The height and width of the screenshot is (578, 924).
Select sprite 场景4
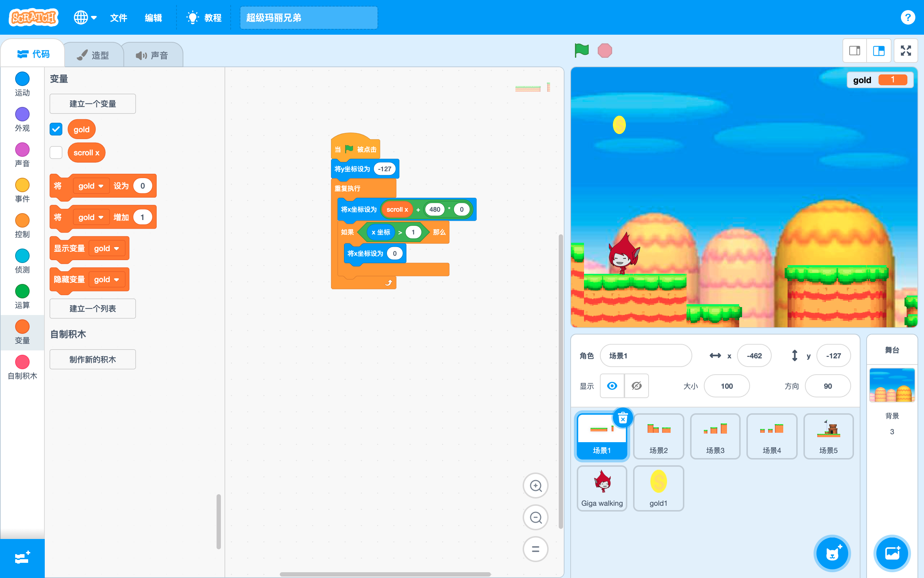tap(772, 436)
